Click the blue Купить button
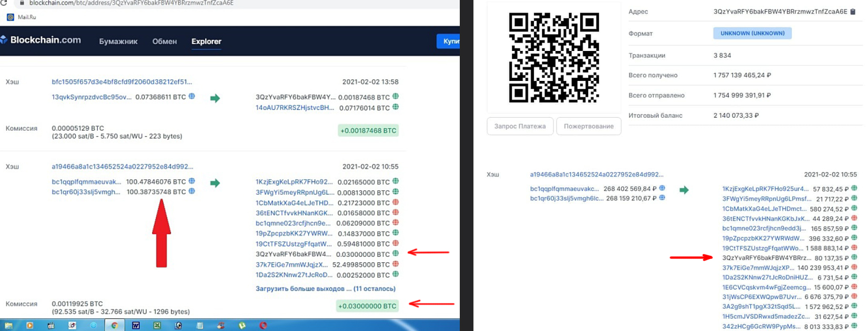868x331 pixels. 448,41
